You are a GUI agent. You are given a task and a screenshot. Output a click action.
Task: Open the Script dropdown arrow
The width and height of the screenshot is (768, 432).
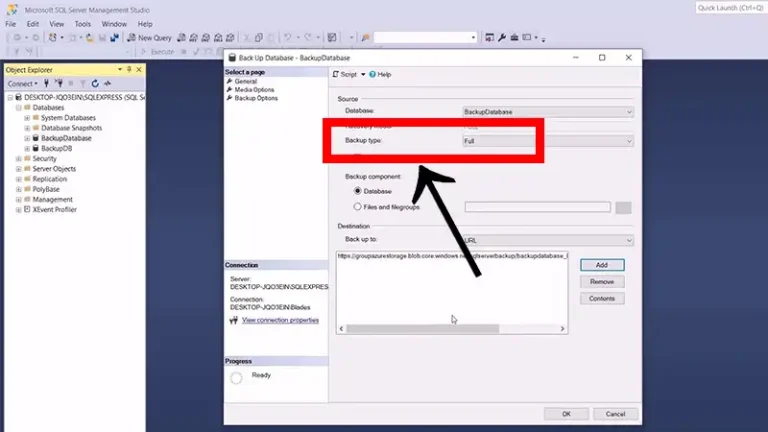click(x=363, y=74)
